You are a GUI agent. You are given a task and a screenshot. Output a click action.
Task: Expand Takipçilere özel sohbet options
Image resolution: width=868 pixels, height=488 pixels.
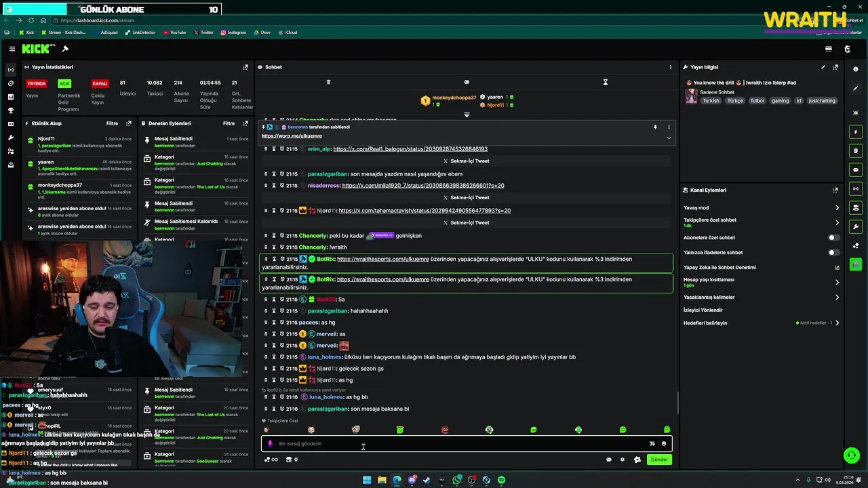point(837,222)
